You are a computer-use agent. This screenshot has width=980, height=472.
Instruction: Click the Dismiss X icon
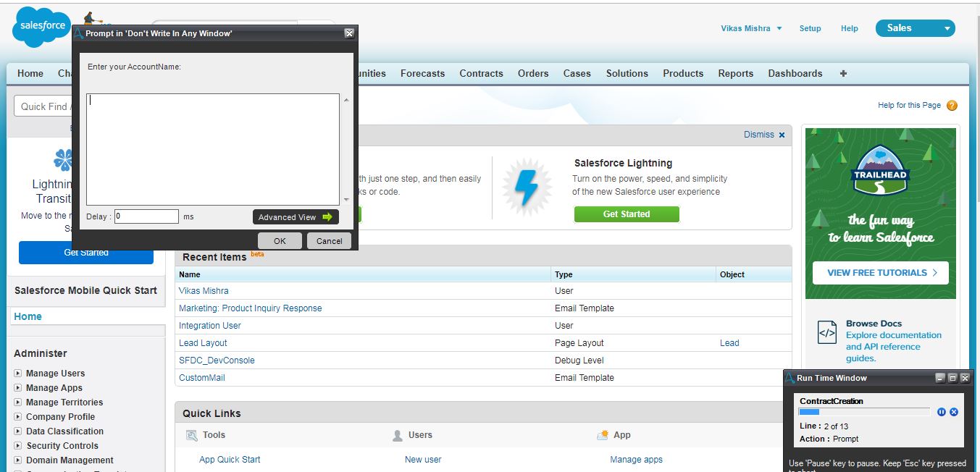[x=782, y=135]
